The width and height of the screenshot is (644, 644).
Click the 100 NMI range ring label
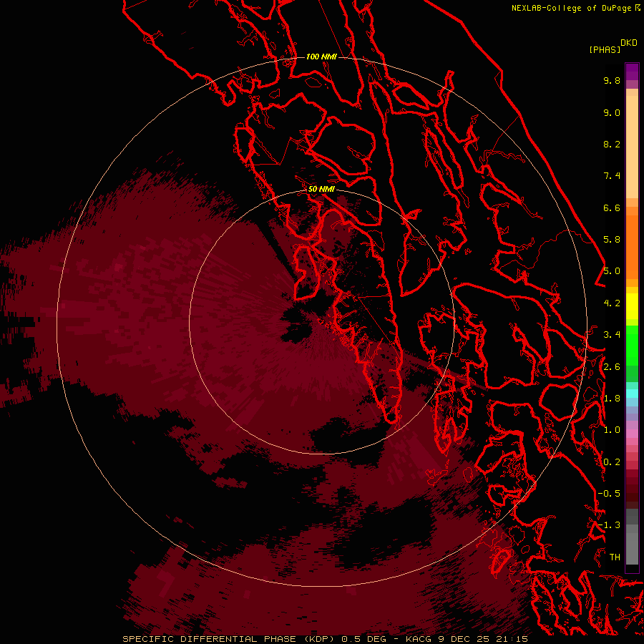click(321, 57)
